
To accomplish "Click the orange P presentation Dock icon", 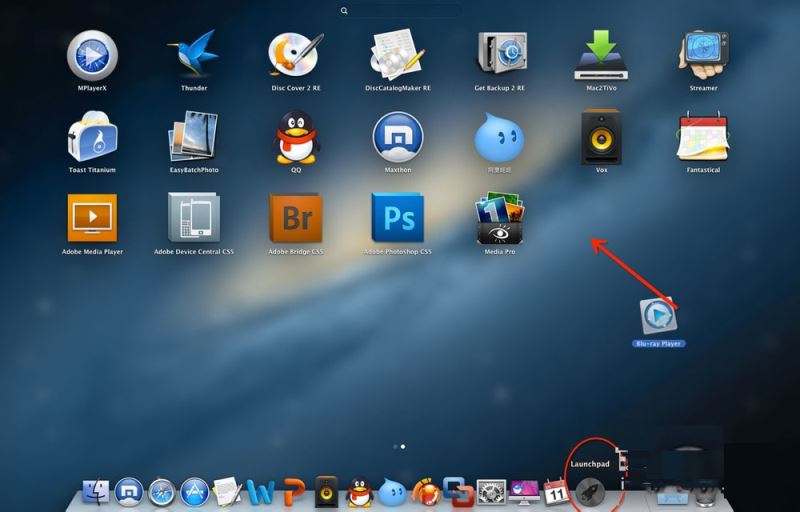I will [294, 492].
